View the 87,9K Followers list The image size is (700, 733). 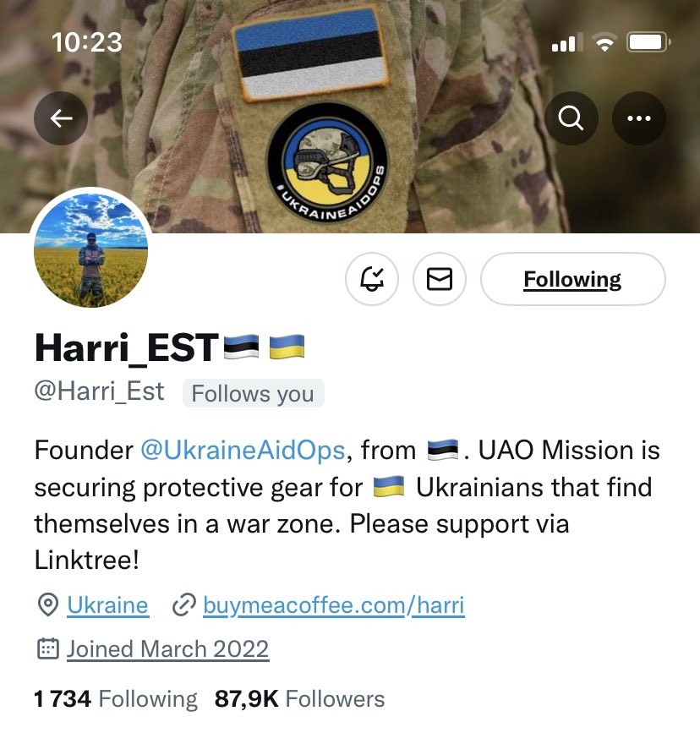click(x=299, y=699)
